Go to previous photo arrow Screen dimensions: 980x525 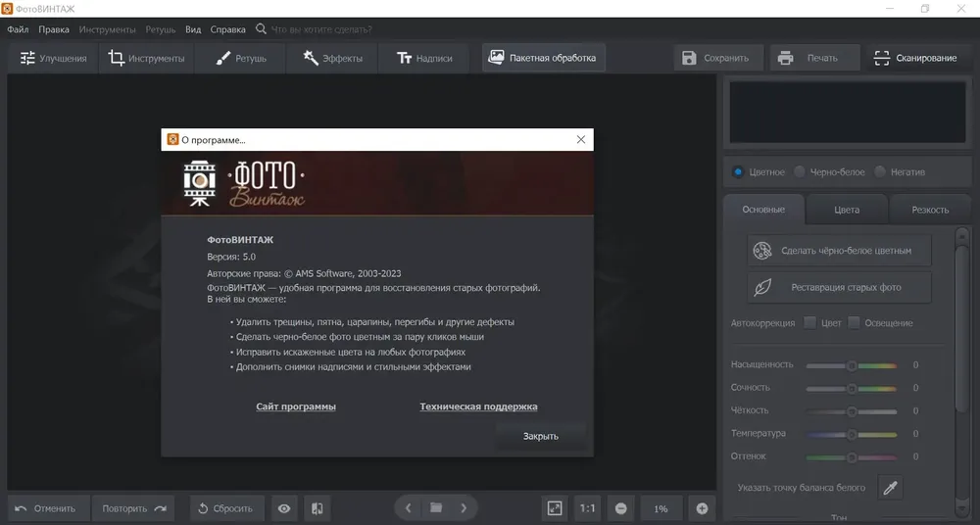pos(408,508)
